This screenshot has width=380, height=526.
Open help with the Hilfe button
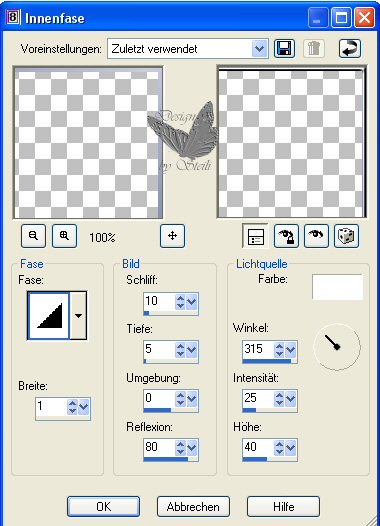(x=283, y=507)
